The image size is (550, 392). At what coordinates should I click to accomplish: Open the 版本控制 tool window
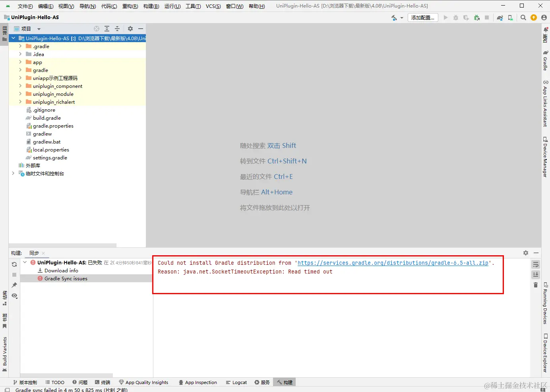tap(25, 382)
